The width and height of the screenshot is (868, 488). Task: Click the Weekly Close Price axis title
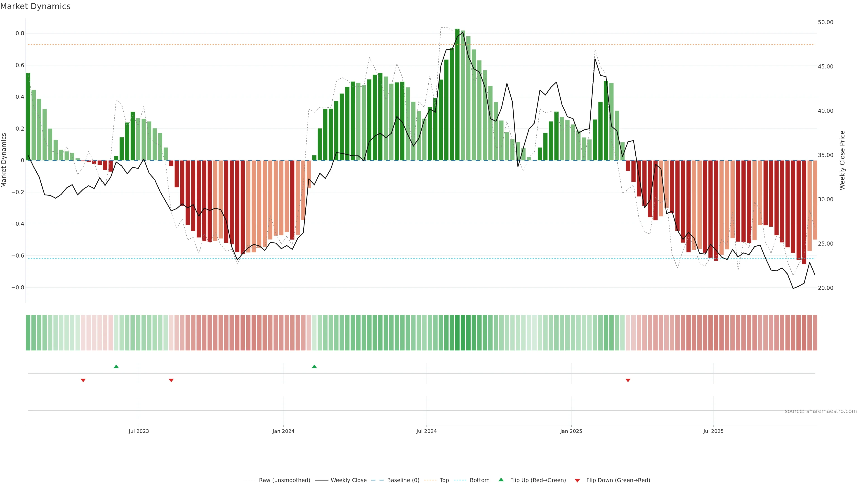(x=842, y=160)
